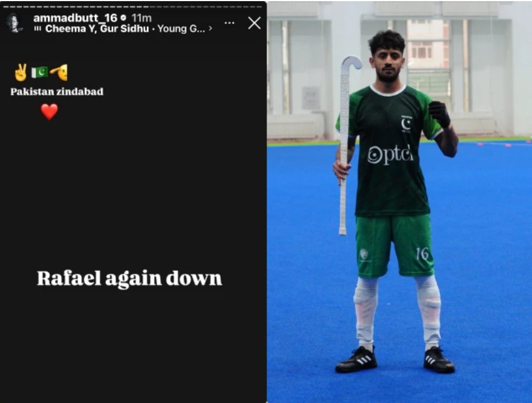The width and height of the screenshot is (532, 403).
Task: Open the ammadbutt_16 profile avatar
Action: click(14, 23)
